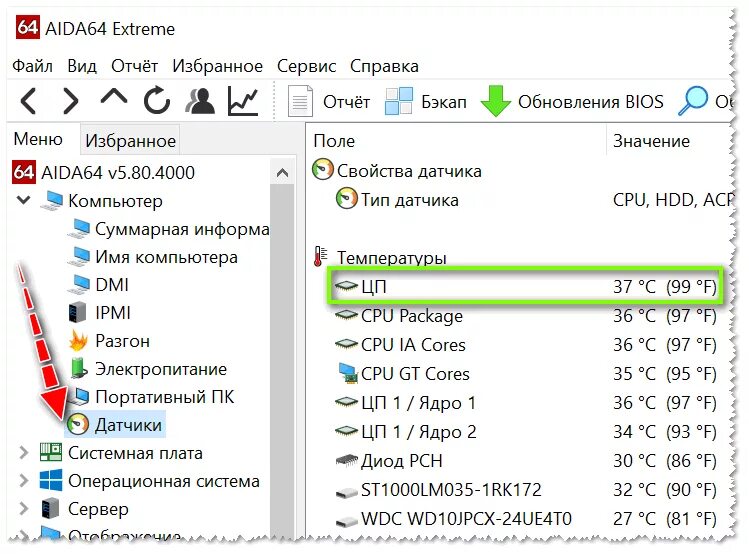749x554 pixels.
Task: Click the Операционная система Windows logo icon
Action: 51,480
